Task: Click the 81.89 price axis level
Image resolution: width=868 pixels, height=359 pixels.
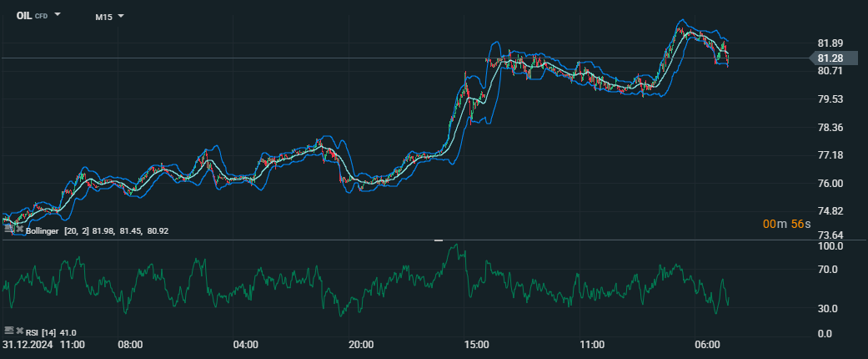Action: (x=830, y=43)
